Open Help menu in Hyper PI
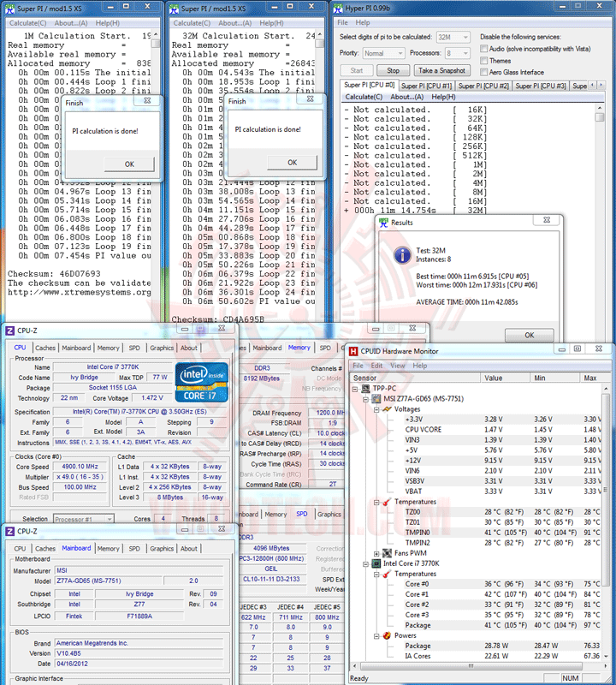The image size is (616, 685). pyautogui.click(x=363, y=23)
